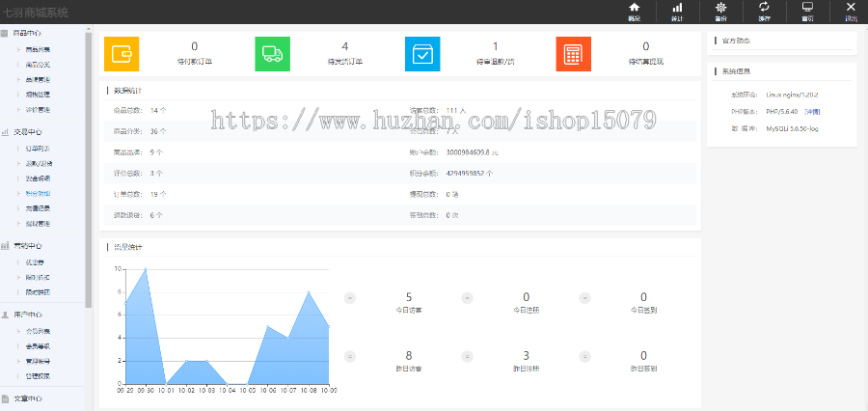Screen dimensions: 868x411
Task: Open 会员列表 in the sidebar
Action: [38, 331]
